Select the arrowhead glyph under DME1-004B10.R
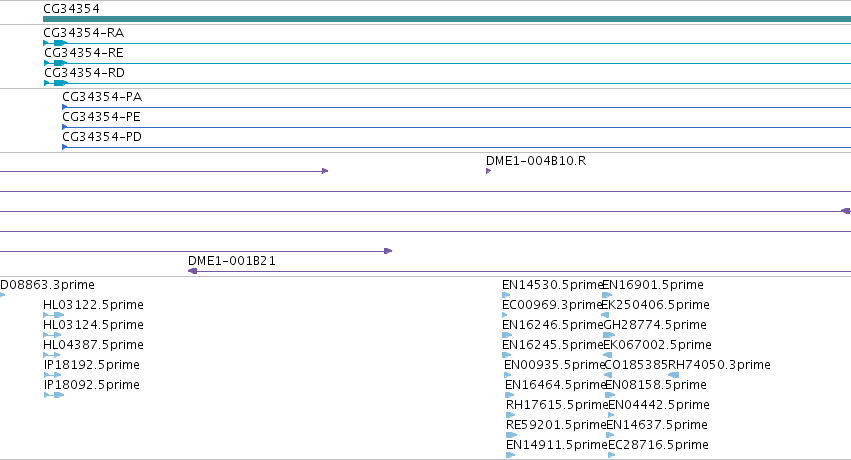 (x=488, y=171)
